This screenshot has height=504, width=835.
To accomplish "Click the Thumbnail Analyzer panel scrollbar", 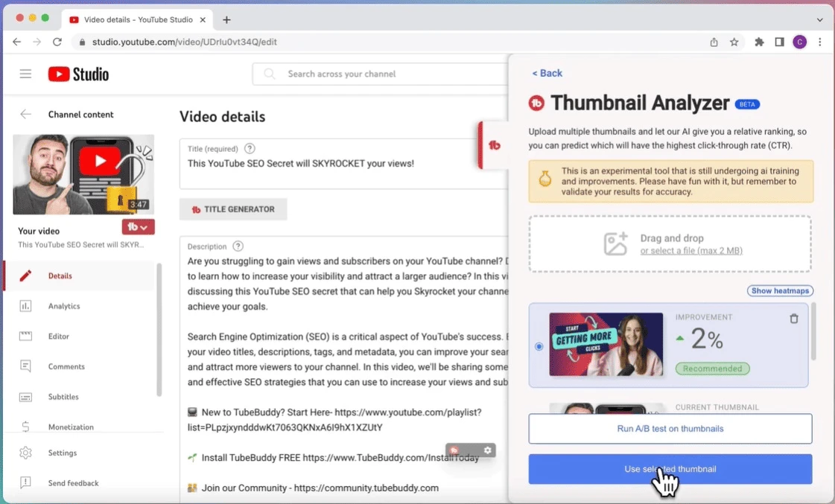I will pyautogui.click(x=813, y=331).
